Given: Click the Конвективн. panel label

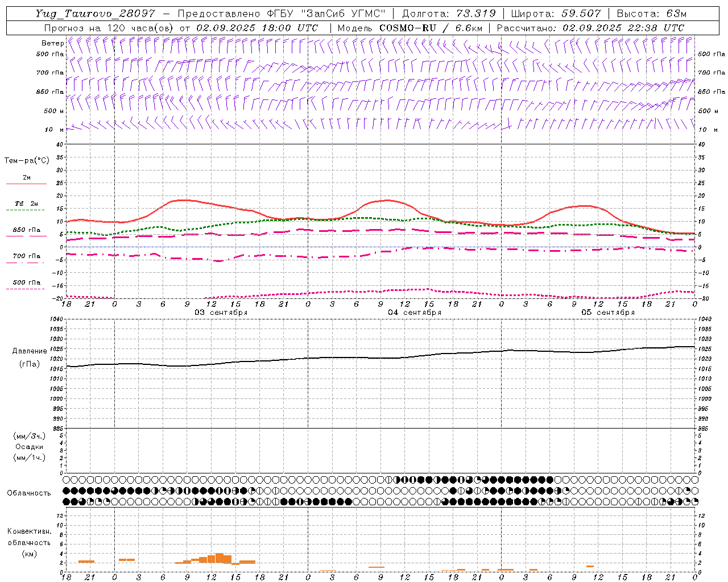Looking at the screenshot, I should coord(29,531).
